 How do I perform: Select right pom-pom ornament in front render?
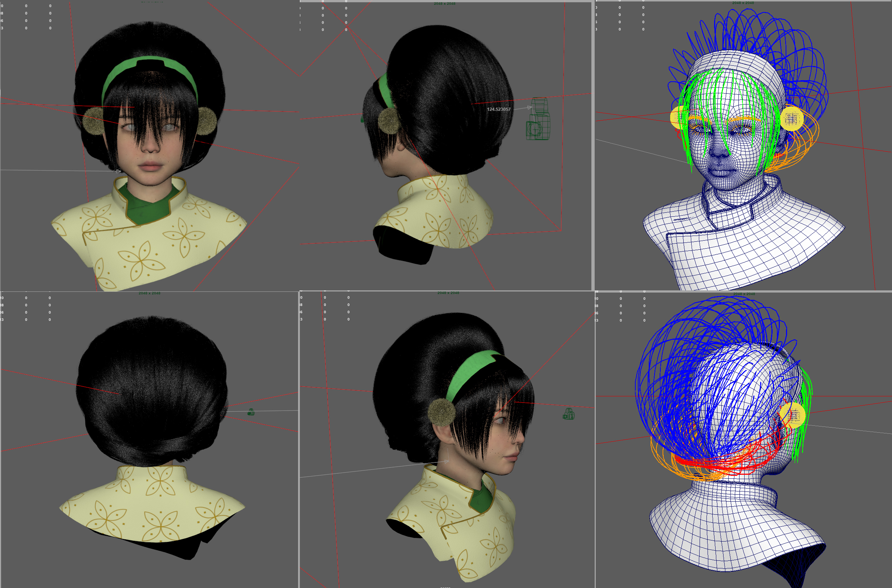[207, 121]
